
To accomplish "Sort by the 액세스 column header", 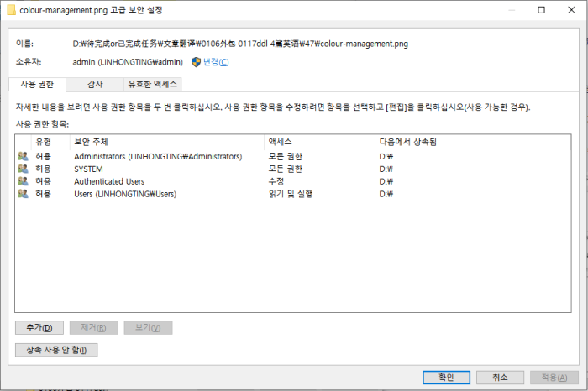I will tap(319, 142).
